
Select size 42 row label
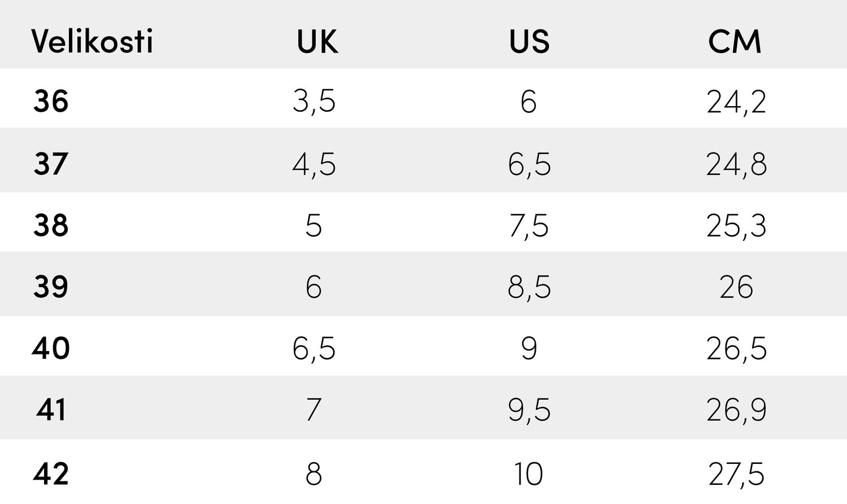[x=51, y=474]
